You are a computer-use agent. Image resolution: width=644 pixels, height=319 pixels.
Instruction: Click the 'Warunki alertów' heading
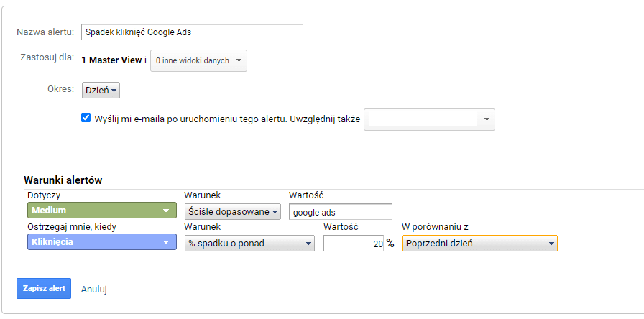coord(63,180)
